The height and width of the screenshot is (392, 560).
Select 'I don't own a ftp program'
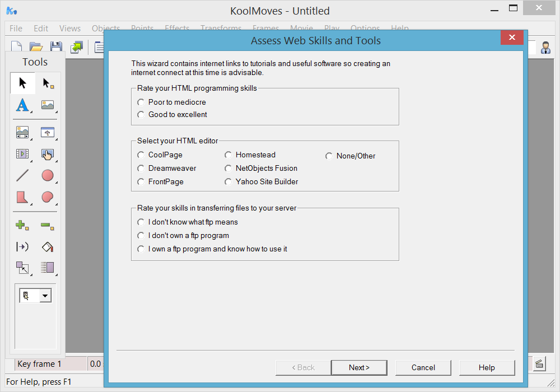point(183,236)
